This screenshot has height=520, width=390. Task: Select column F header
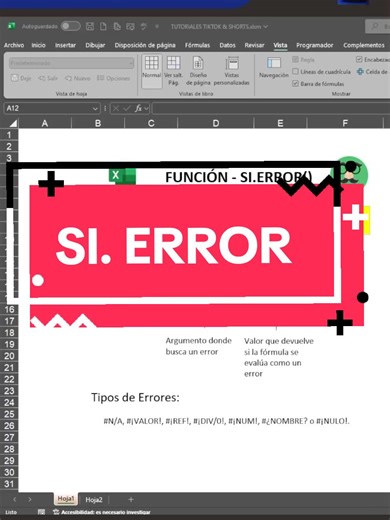tap(345, 123)
